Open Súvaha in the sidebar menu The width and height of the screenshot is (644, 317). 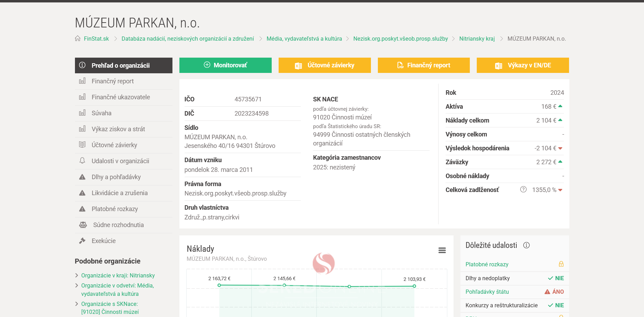coord(101,113)
